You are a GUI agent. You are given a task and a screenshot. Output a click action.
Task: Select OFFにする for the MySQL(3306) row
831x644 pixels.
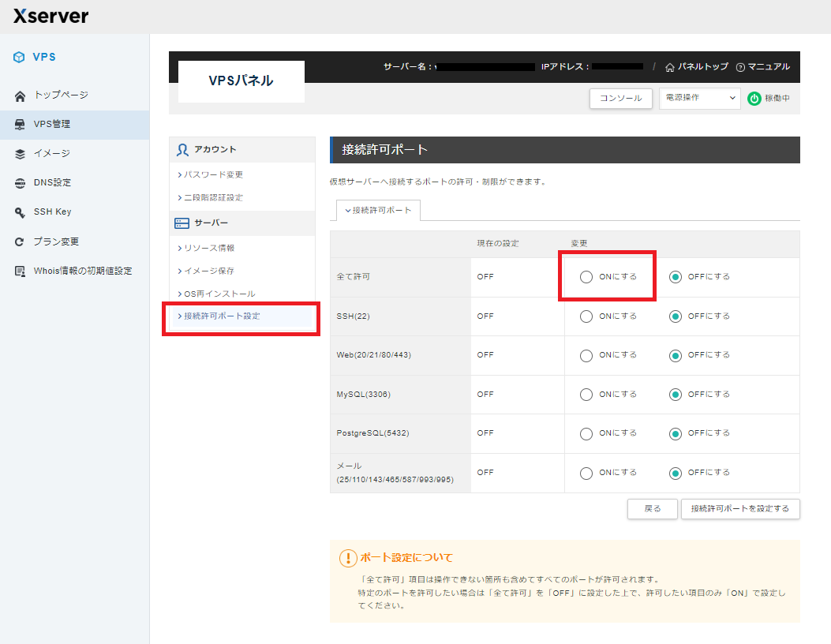coord(676,395)
